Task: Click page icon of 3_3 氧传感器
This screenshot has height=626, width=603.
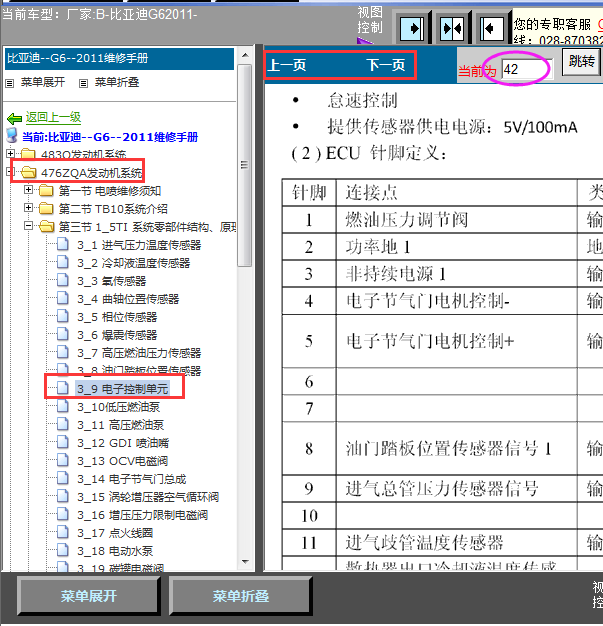Action: click(x=63, y=280)
